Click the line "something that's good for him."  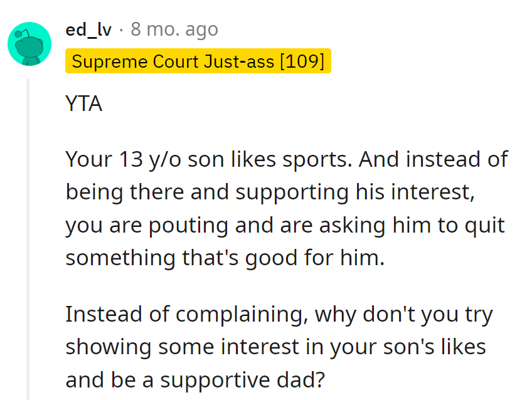tap(224, 257)
